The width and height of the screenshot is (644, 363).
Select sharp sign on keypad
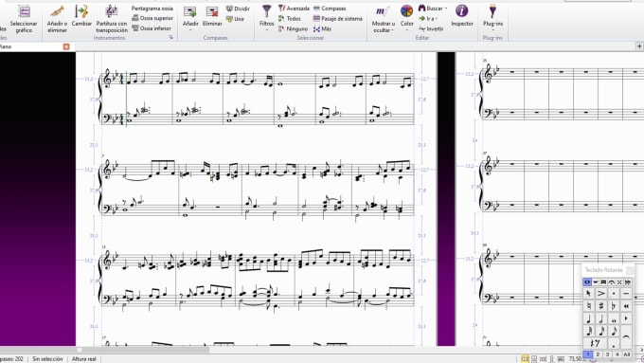pos(600,306)
